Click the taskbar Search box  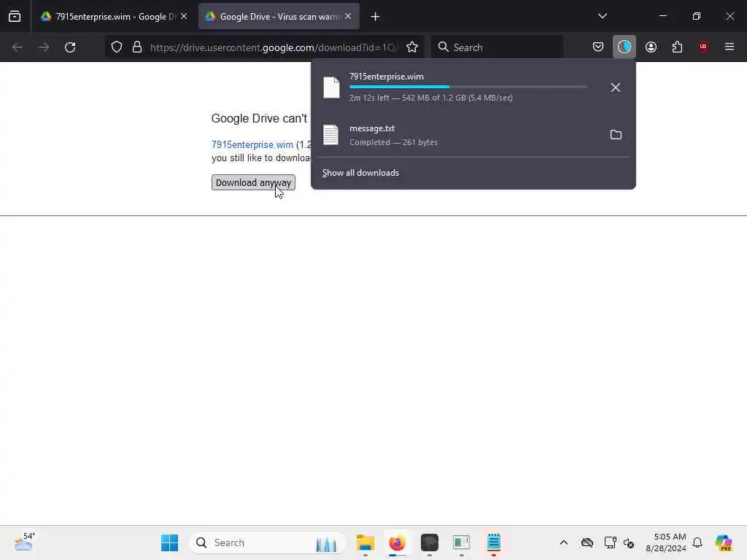267,542
